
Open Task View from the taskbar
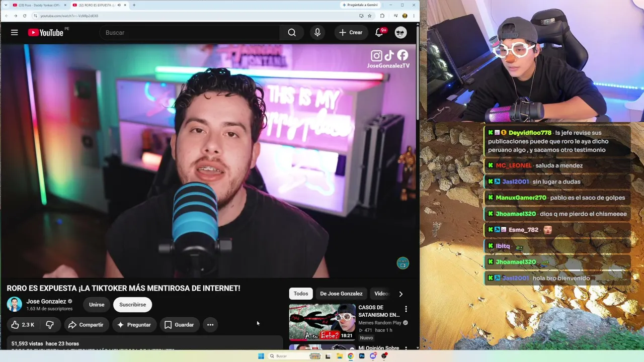(328, 356)
